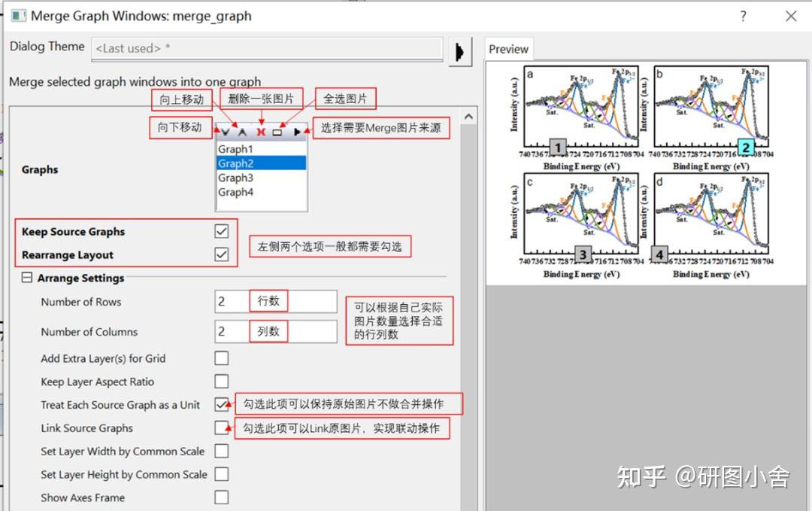Uncheck Keep Source Graphs
The image size is (812, 511).
(221, 231)
